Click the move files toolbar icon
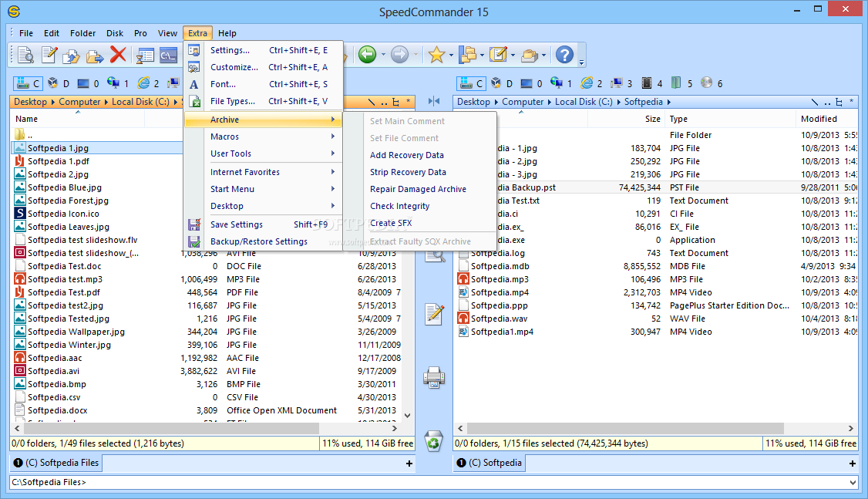The image size is (868, 499). 95,55
